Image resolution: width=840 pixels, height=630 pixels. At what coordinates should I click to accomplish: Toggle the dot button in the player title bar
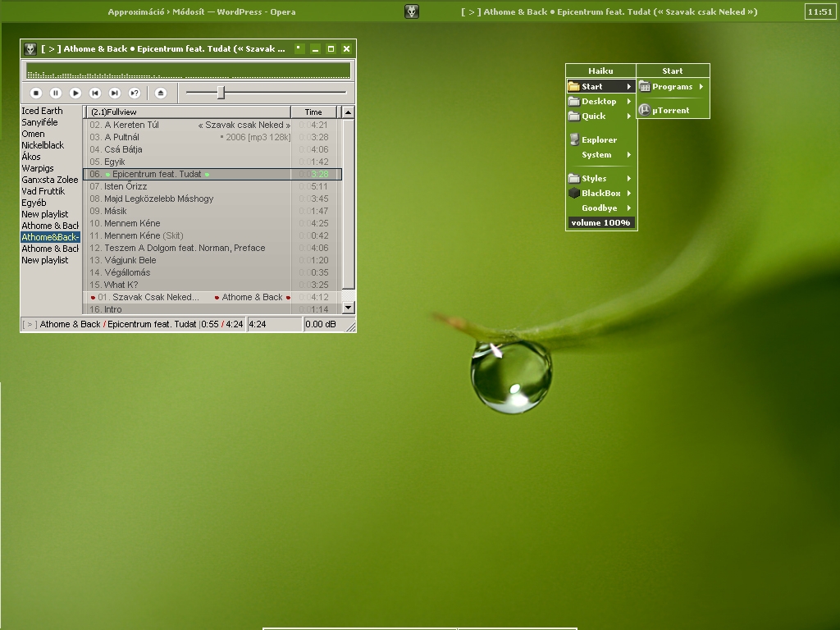[x=299, y=48]
